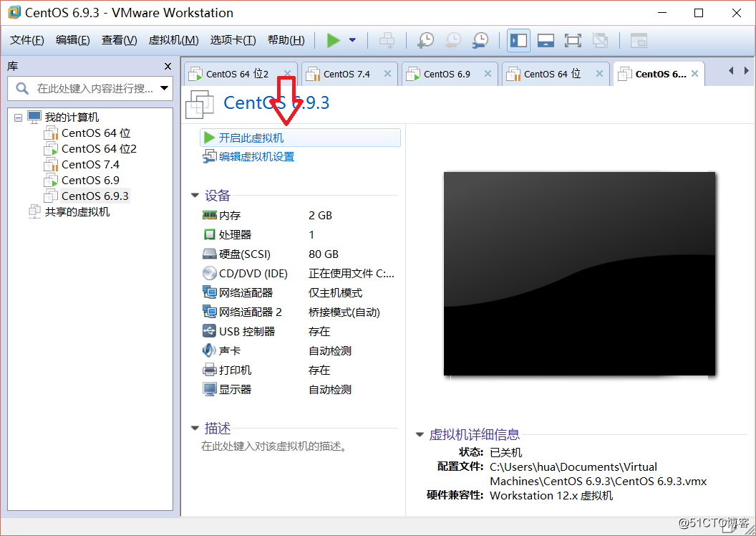Click the USB 控制器 device icon
Viewport: 756px width, 536px height.
(x=209, y=331)
